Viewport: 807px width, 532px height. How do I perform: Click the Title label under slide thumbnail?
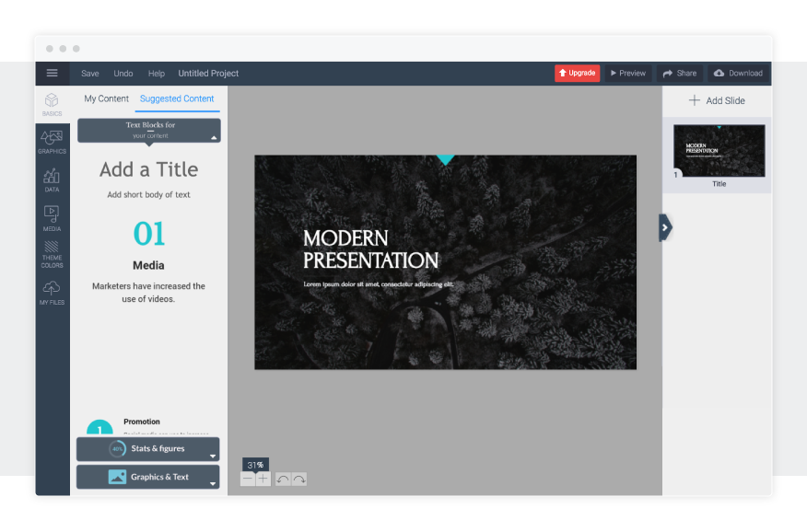(x=719, y=184)
